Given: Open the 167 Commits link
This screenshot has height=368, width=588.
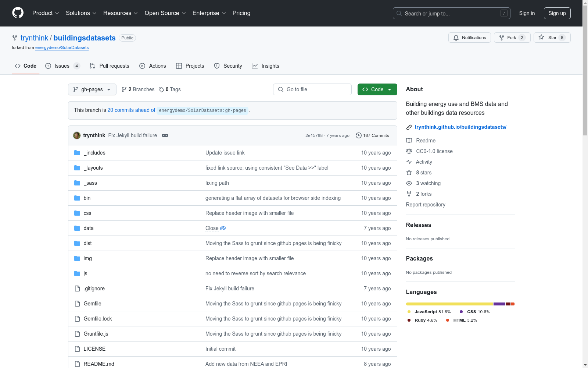Looking at the screenshot, I should [372, 135].
